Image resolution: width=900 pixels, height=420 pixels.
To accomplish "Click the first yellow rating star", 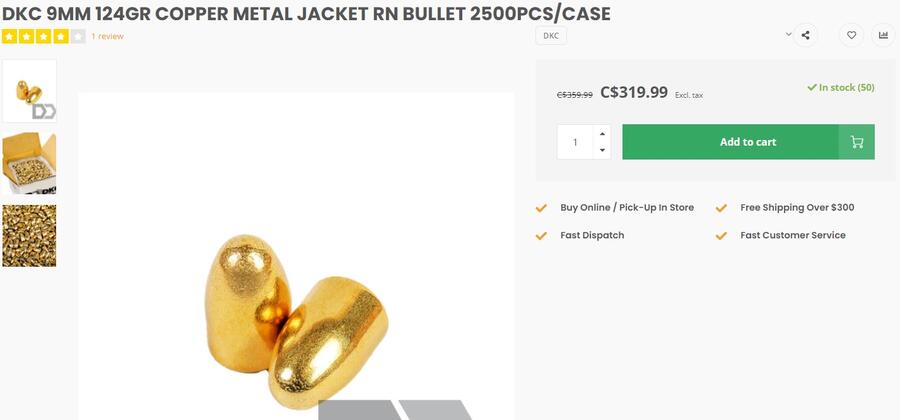I will (9, 37).
